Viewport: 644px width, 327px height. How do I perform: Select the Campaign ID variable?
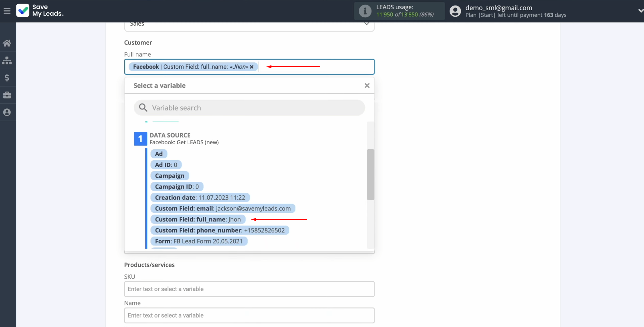tap(177, 187)
